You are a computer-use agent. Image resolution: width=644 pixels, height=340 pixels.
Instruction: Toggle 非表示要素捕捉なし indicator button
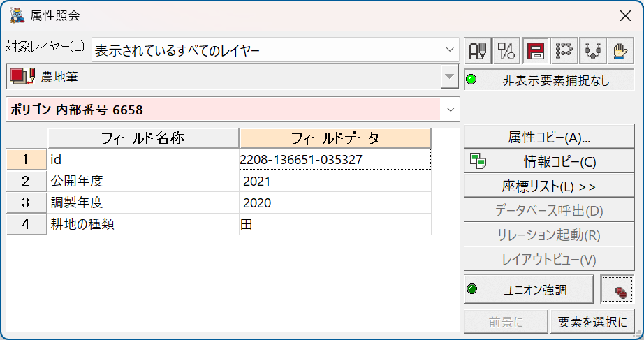(549, 80)
